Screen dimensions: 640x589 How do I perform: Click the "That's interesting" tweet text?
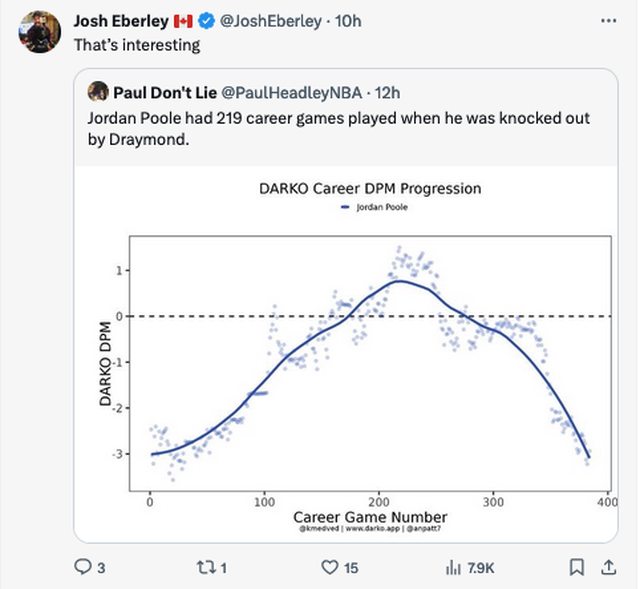point(137,45)
